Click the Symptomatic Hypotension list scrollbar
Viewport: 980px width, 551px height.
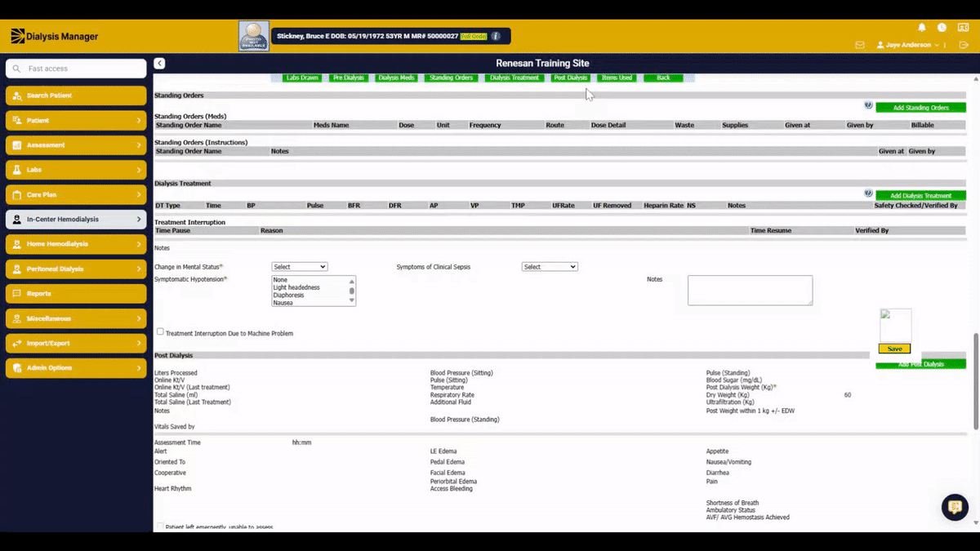(x=352, y=291)
